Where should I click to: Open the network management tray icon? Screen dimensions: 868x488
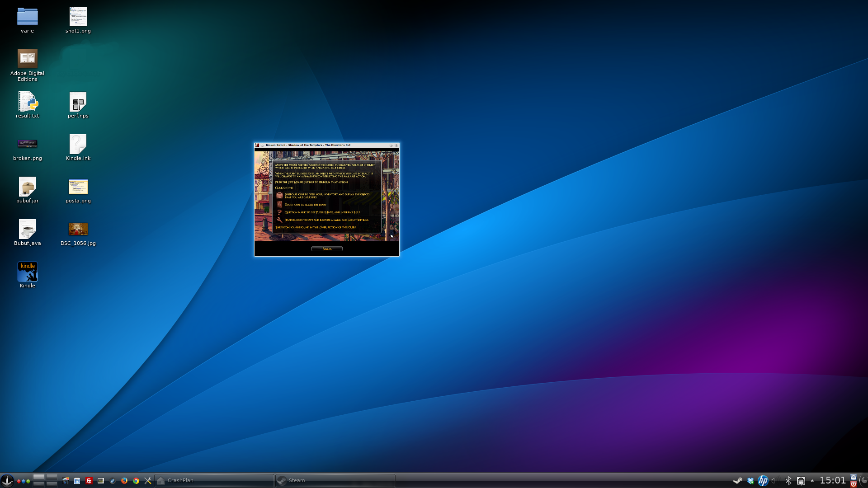tap(801, 481)
